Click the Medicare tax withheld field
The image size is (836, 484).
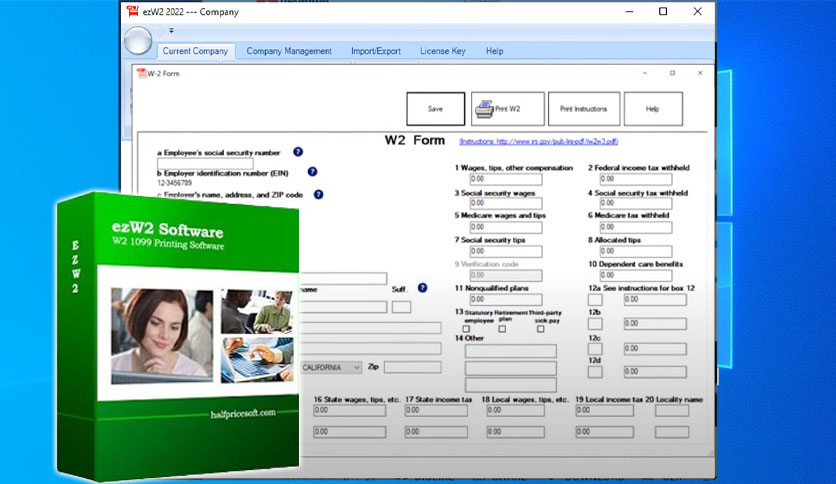pos(636,227)
